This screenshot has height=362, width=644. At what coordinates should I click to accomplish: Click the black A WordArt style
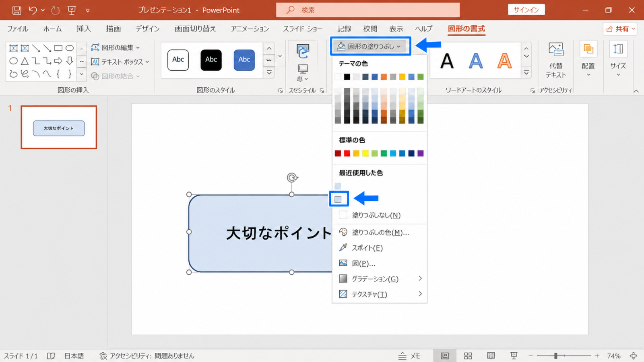(447, 61)
